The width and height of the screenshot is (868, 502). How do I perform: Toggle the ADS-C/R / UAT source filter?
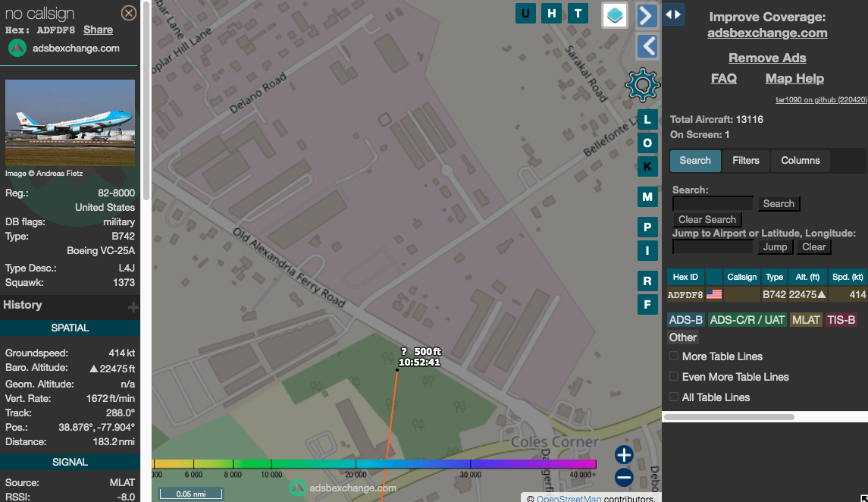(747, 320)
